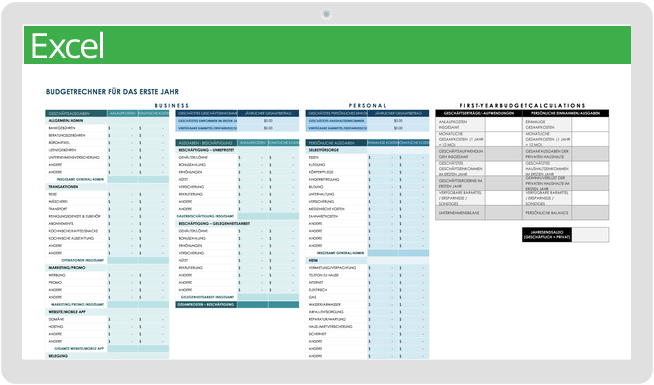The width and height of the screenshot is (654, 385).
Task: Click the 'Persönliche Ausgaben' header cell
Action: click(x=336, y=143)
